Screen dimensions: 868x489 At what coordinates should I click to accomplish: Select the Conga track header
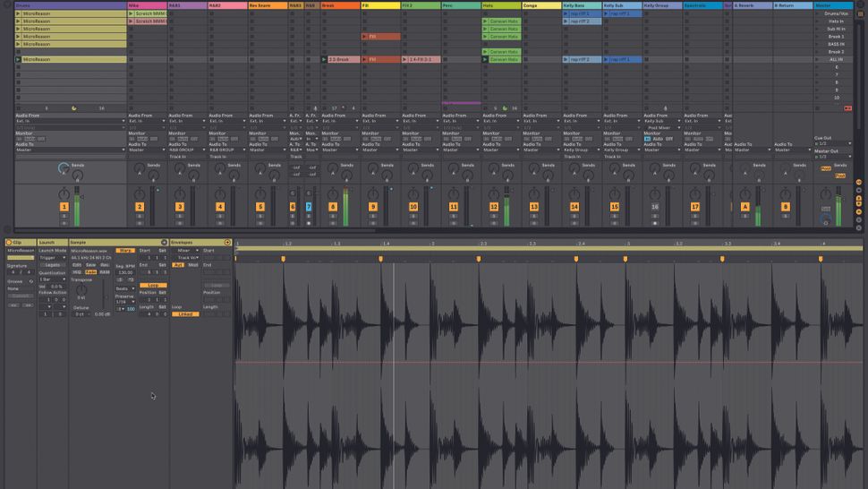[x=541, y=5]
